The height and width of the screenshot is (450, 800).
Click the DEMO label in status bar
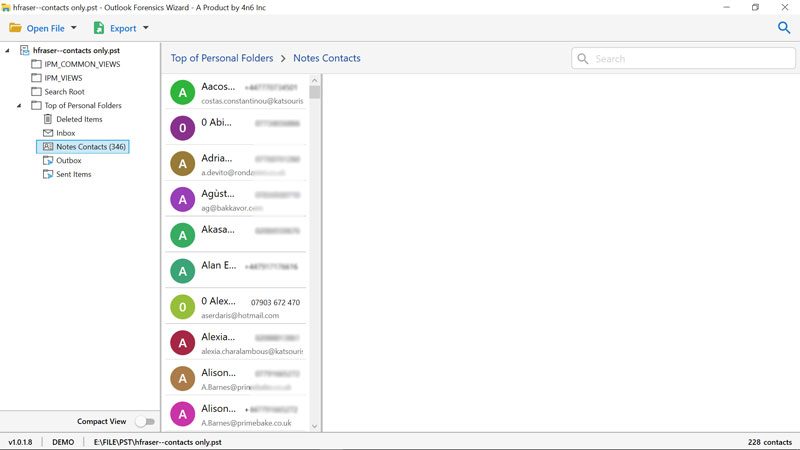(x=63, y=442)
